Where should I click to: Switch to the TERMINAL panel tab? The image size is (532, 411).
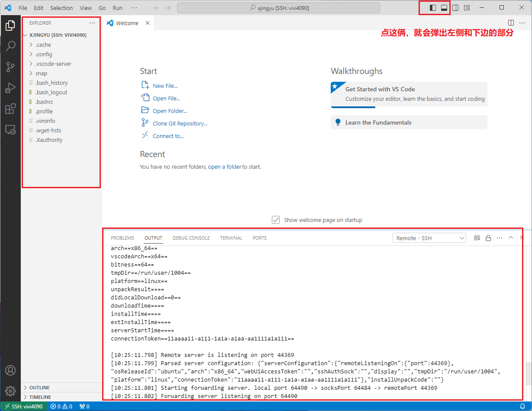point(231,238)
